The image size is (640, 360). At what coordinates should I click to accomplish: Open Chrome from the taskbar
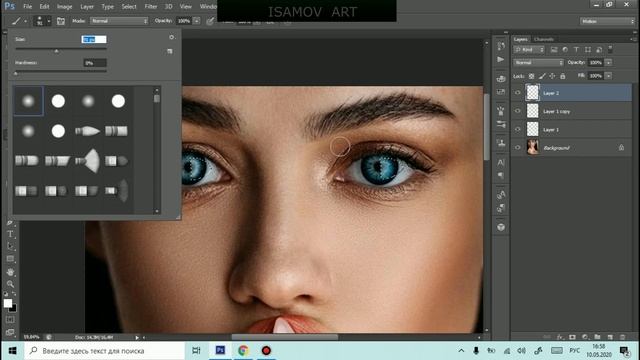243,351
